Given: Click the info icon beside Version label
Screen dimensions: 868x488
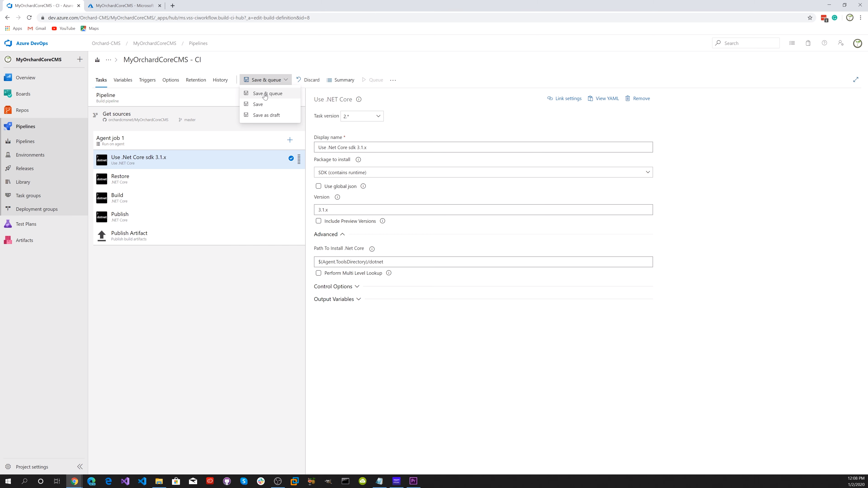Looking at the screenshot, I should click(x=337, y=197).
